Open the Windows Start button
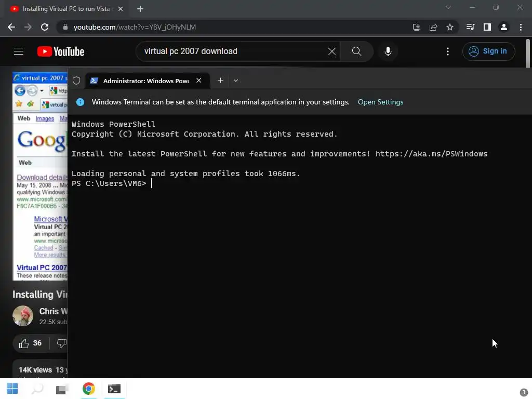 pos(12,389)
